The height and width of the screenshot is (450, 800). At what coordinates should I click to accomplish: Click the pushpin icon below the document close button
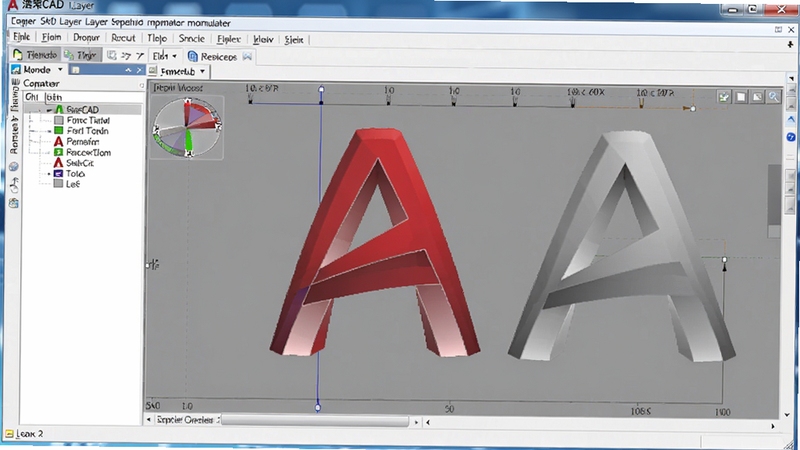click(x=790, y=45)
